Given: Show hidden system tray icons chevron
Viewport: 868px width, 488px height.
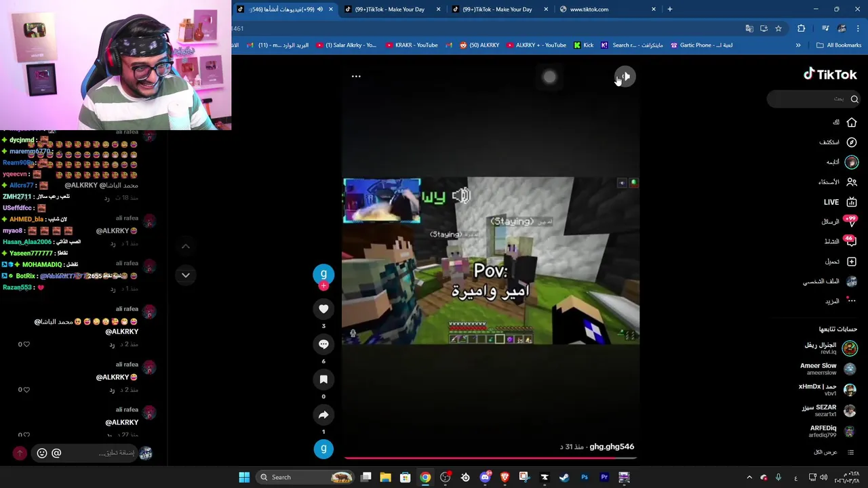Looking at the screenshot, I should click(749, 477).
